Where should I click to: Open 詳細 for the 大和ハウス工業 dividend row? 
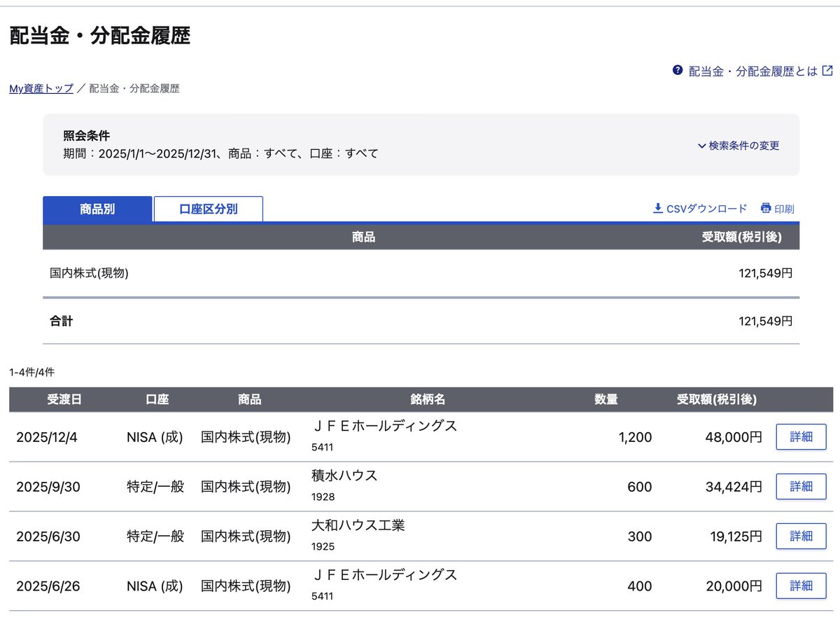click(801, 536)
